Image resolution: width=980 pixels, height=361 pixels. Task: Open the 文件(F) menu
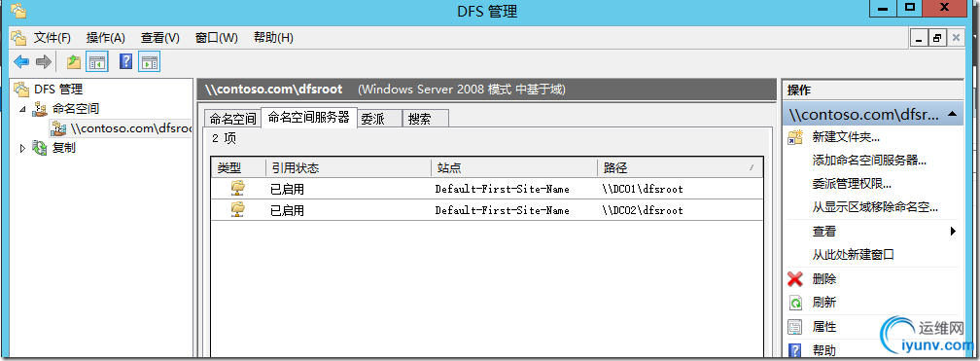[x=52, y=38]
